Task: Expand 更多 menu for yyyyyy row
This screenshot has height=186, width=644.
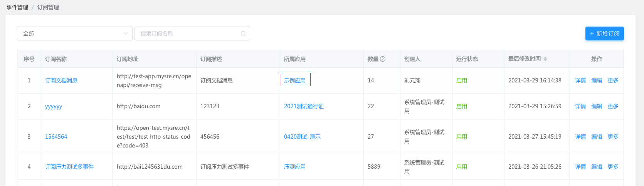Action: tap(613, 106)
